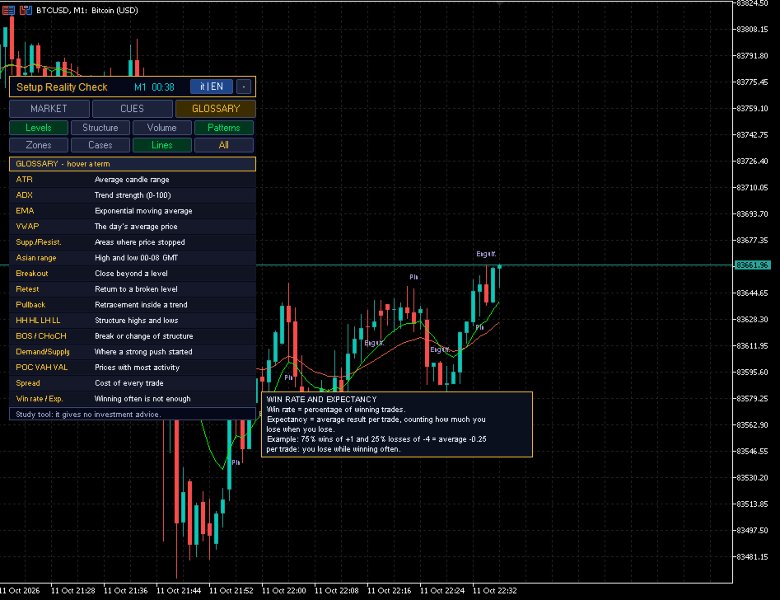Click the 'Engulf.' label above latest candle
The image size is (780, 600).
click(x=486, y=254)
